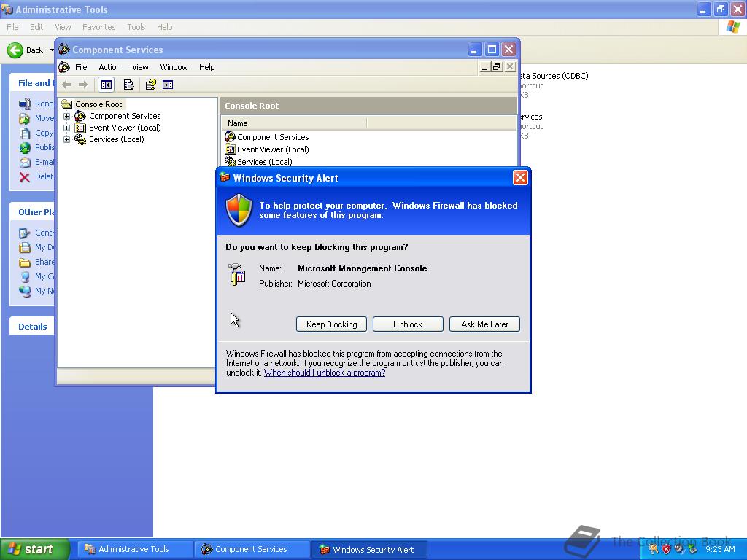This screenshot has height=560, width=747.
Task: Open Tools menu in Administrative Tools window
Action: point(136,27)
